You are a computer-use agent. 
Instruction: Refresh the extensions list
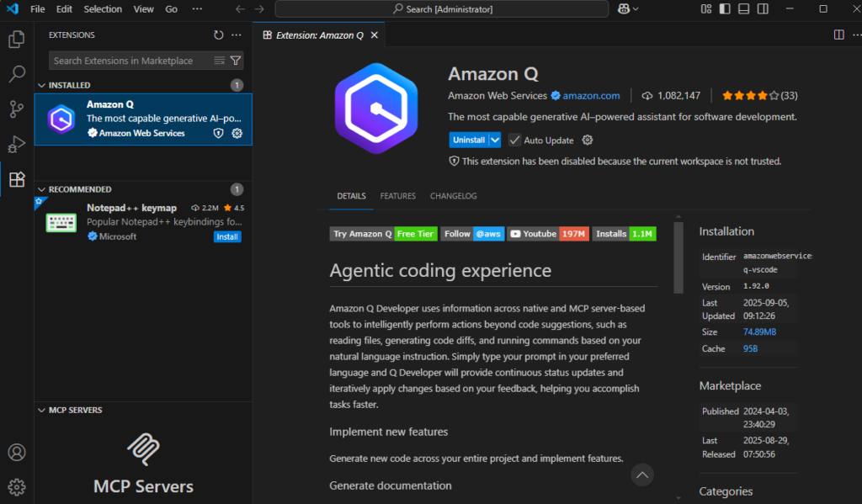point(218,34)
